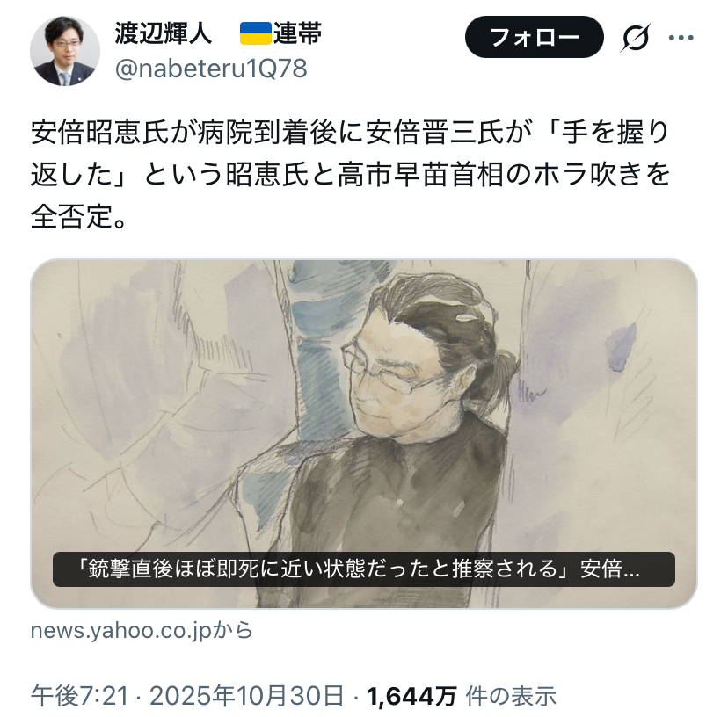Click the tweet's second line containing 高市早苗首相

tap(351, 175)
